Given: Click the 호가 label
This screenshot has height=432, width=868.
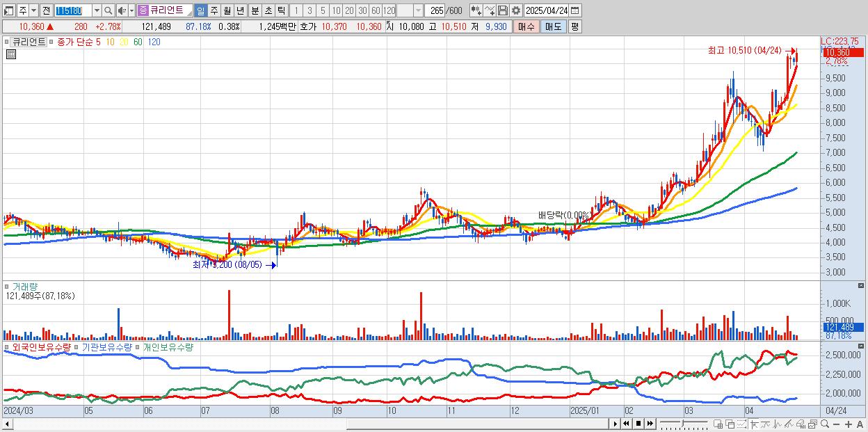Looking at the screenshot, I should point(308,26).
